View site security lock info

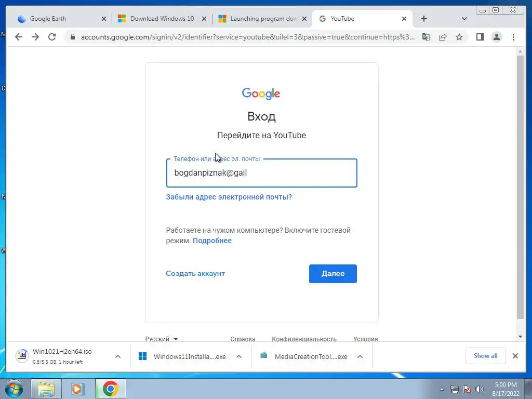(72, 37)
